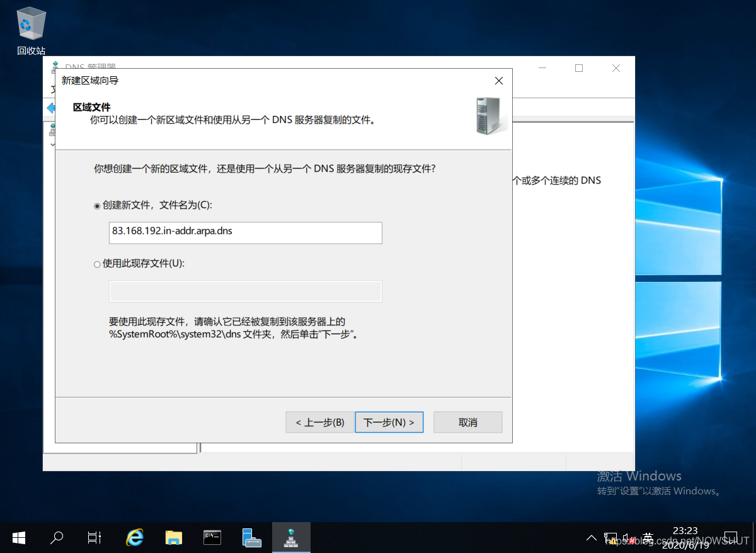This screenshot has width=756, height=553.
Task: Click the 83.168.192.in-addr.arpa.dns filename field
Action: click(x=245, y=233)
